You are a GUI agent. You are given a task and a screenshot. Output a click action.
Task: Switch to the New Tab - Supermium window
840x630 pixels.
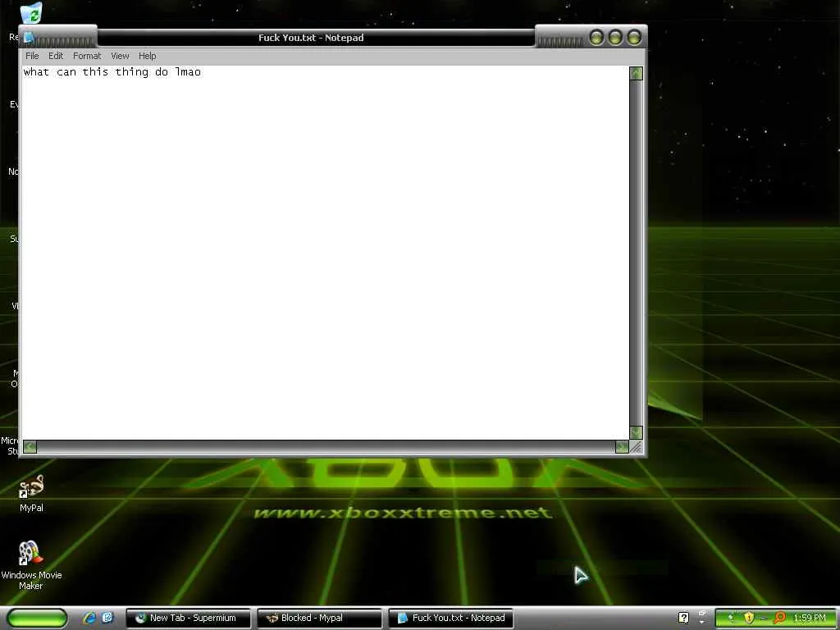[189, 618]
